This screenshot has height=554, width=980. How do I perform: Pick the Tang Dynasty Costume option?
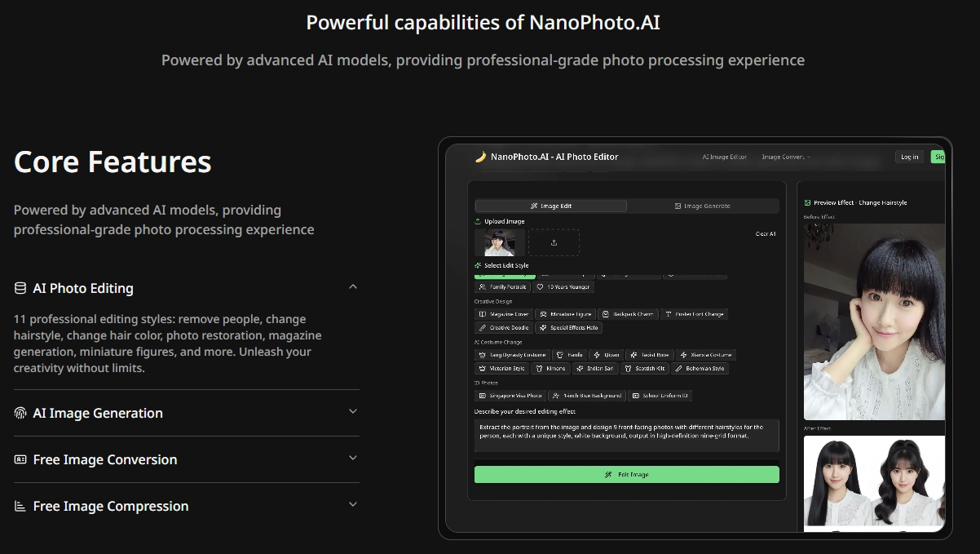pyautogui.click(x=512, y=355)
